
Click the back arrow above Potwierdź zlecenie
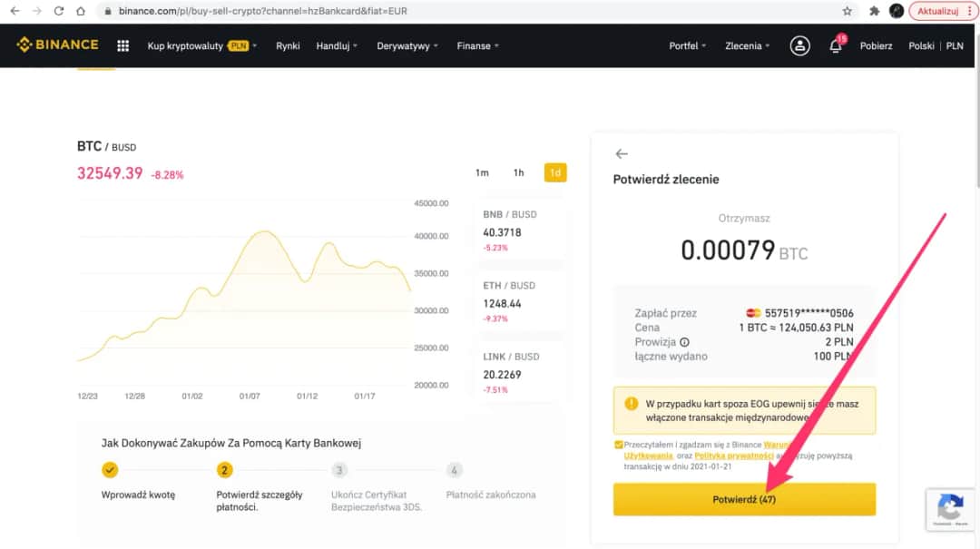[x=622, y=153]
